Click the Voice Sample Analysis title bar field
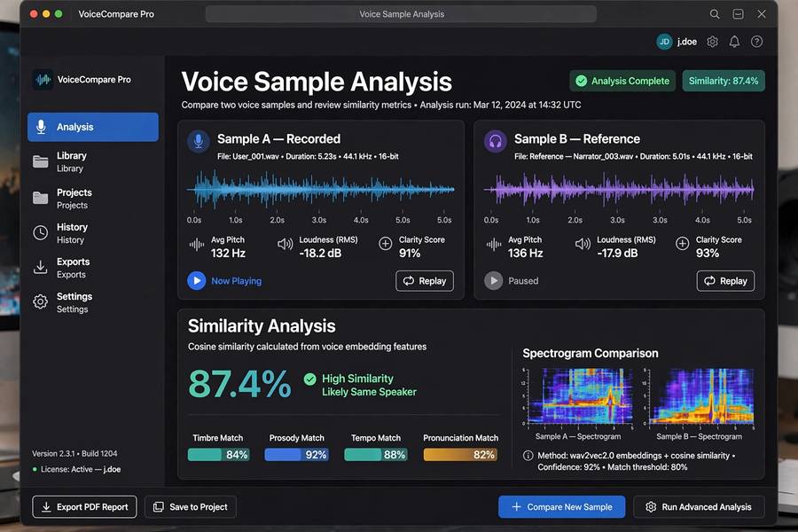The height and width of the screenshot is (532, 798). click(401, 14)
